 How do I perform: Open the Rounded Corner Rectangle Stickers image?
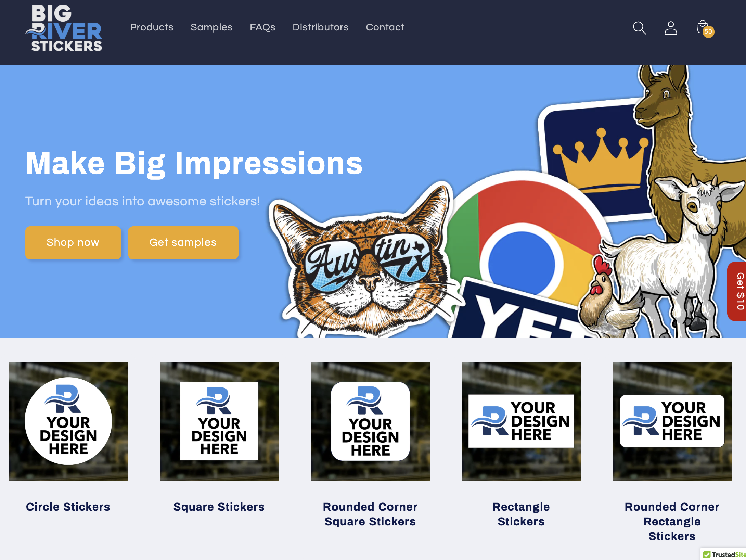(x=672, y=421)
